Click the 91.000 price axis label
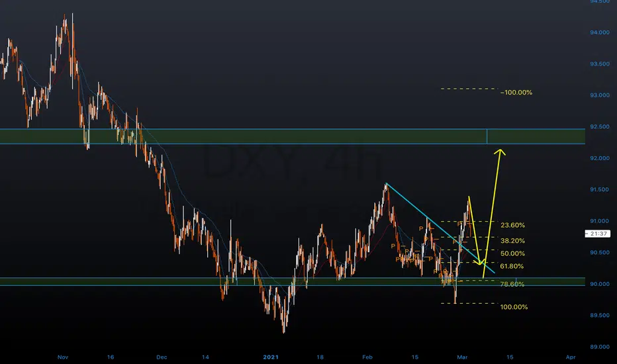This screenshot has width=617, height=364. [600, 221]
